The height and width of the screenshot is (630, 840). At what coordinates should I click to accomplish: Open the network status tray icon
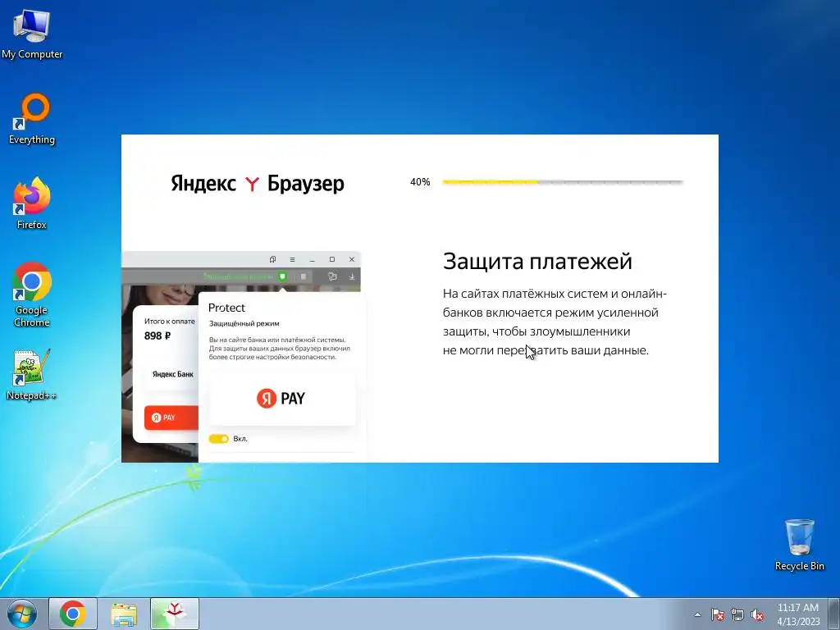(737, 614)
